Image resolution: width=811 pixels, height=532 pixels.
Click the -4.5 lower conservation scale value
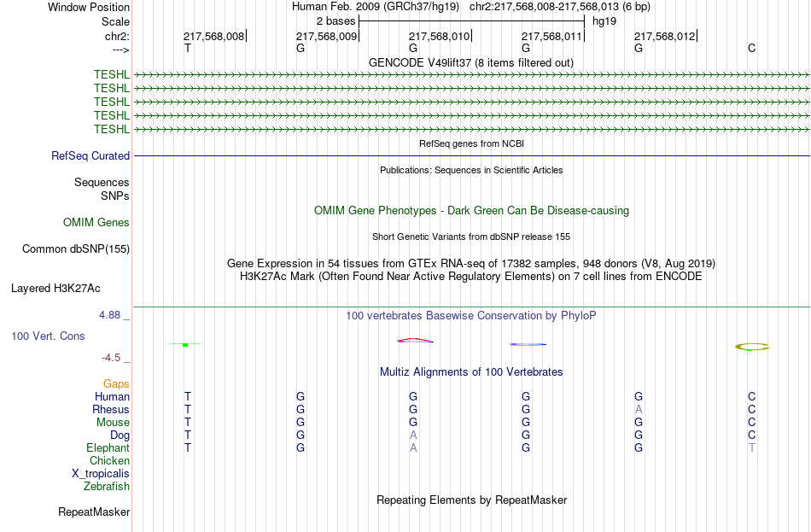(x=111, y=358)
